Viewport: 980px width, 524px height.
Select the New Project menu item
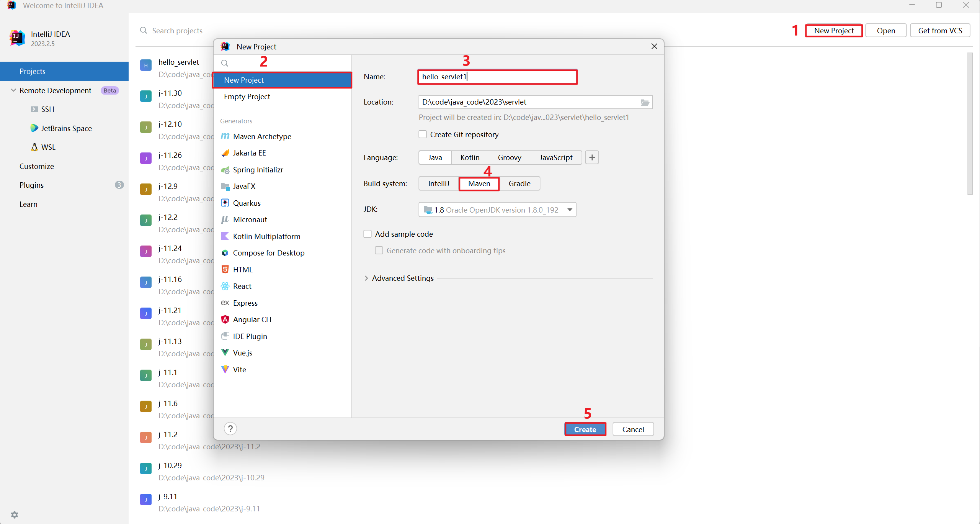click(x=283, y=80)
